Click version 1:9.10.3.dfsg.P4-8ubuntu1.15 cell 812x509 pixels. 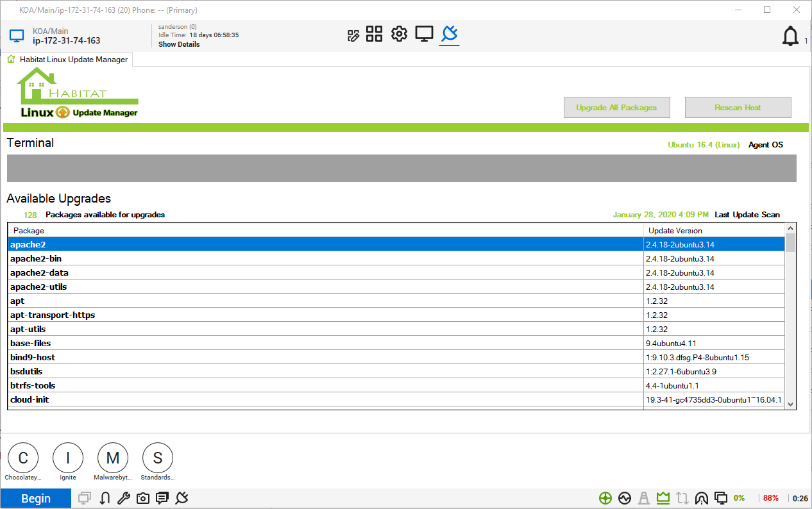tap(715, 357)
